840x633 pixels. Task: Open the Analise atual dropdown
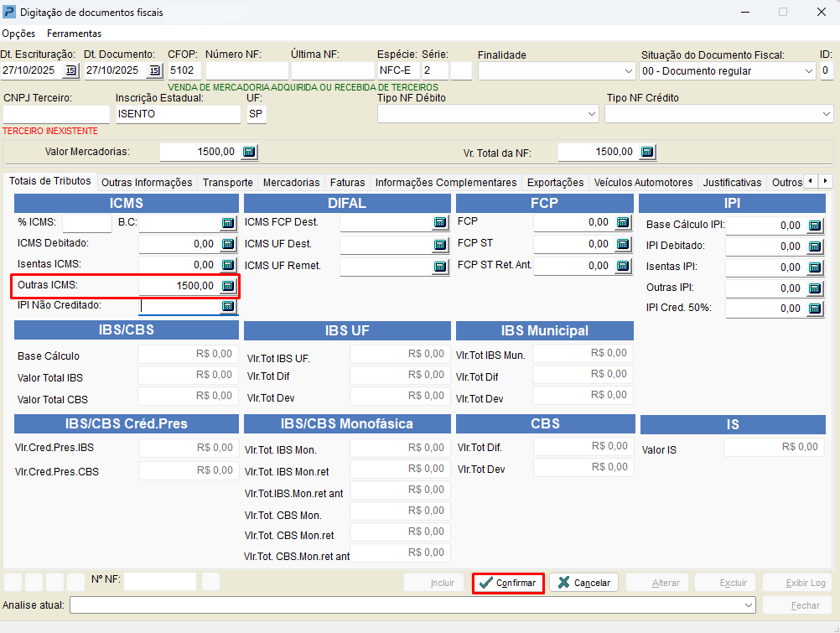[x=749, y=605]
